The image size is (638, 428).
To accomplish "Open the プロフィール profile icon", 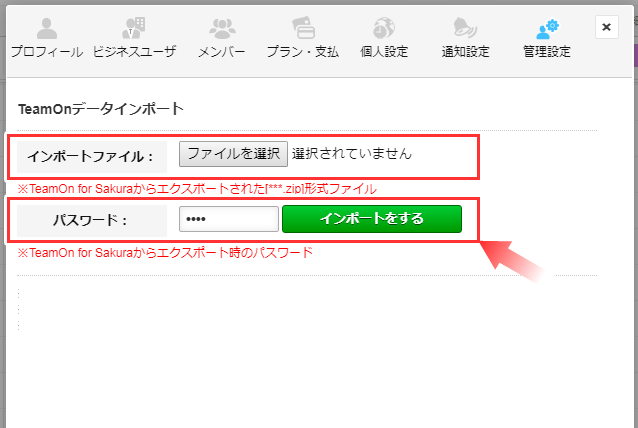I will pos(47,28).
